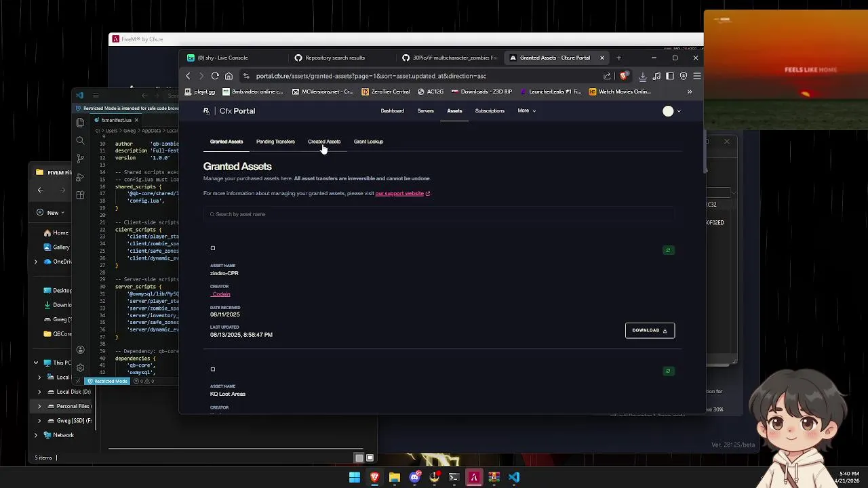Switch File Explorer to large icons view toggle
The width and height of the screenshot is (868, 488).
pyautogui.click(x=370, y=457)
